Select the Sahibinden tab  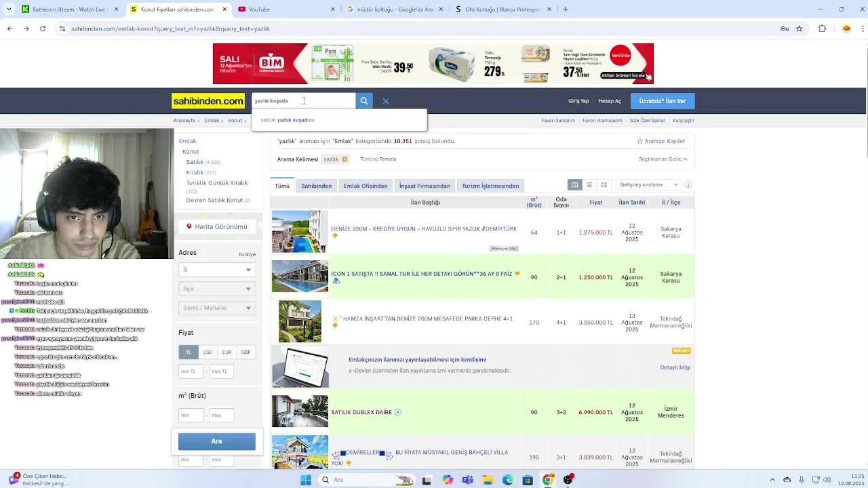coord(317,186)
